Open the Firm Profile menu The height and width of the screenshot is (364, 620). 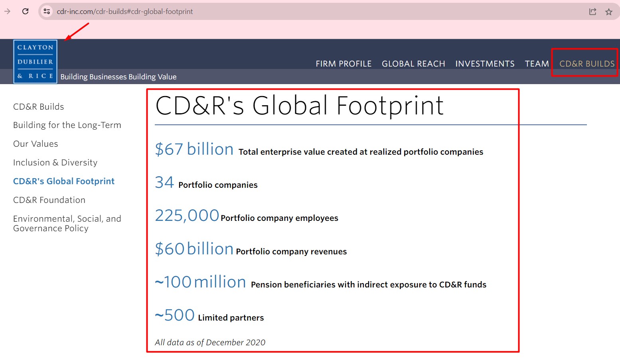coord(344,64)
